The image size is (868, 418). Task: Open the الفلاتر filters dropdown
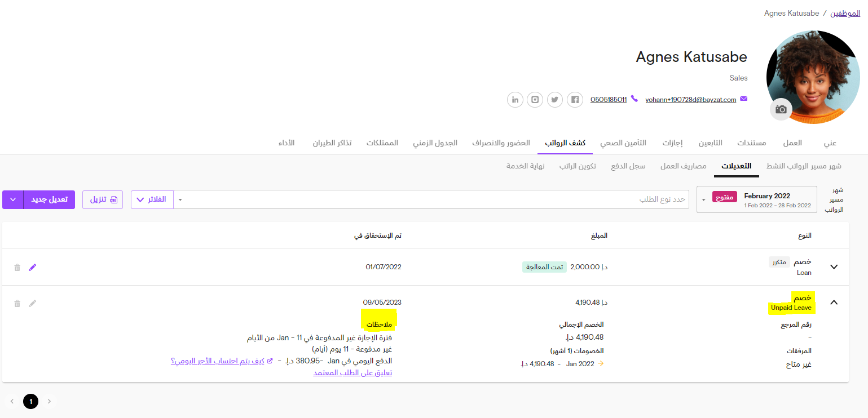(x=152, y=199)
